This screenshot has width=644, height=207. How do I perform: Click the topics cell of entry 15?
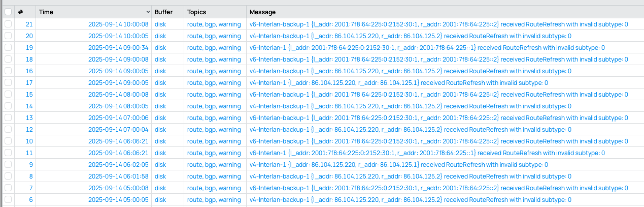click(x=214, y=95)
